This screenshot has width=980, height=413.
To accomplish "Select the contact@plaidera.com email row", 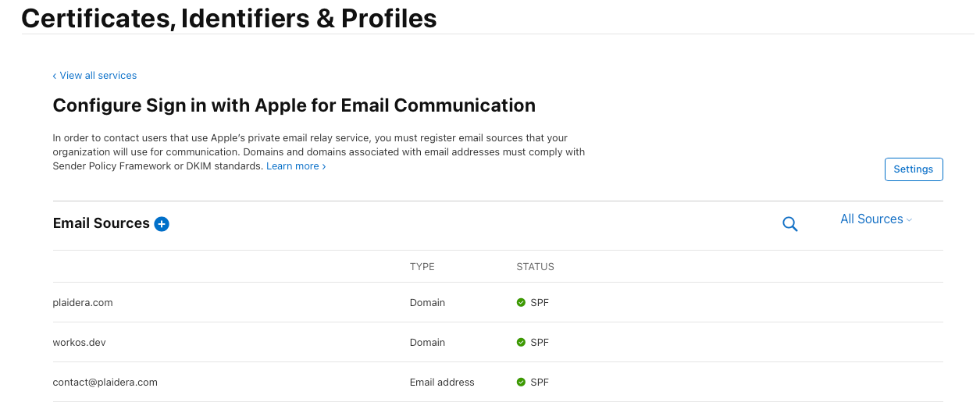I will click(105, 383).
